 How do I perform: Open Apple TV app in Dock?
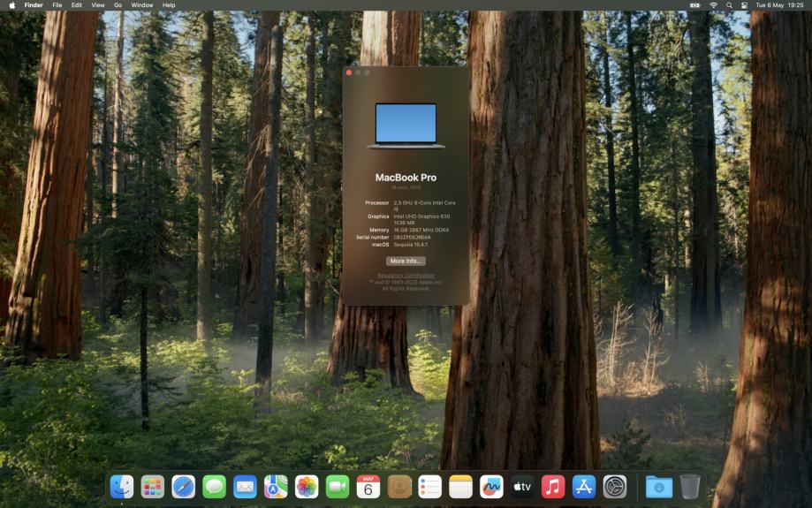[x=522, y=487]
